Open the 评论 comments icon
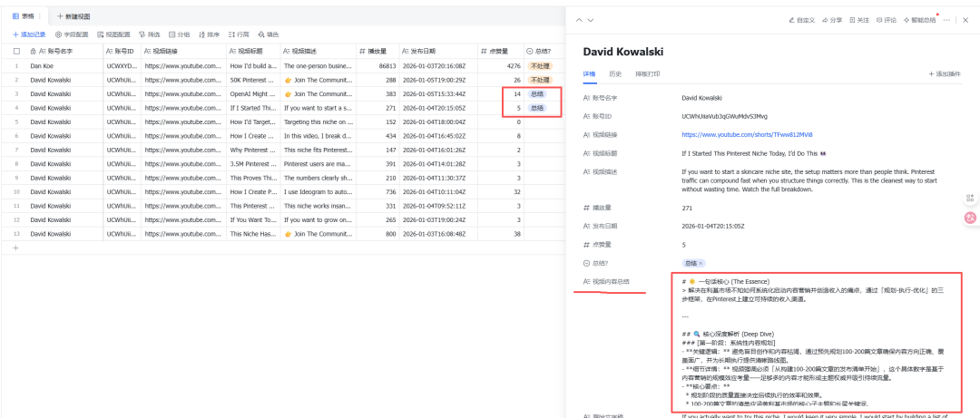Screen dimensions: 980x418 (886, 20)
